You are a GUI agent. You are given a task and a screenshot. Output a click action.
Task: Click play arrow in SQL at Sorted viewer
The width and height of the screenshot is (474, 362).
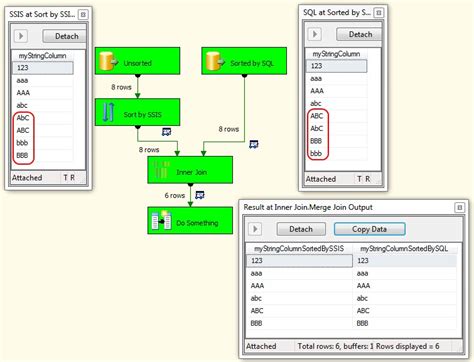click(315, 34)
